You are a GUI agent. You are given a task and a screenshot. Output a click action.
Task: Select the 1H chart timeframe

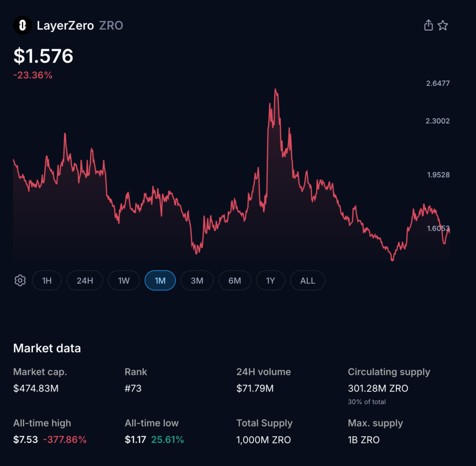(46, 280)
